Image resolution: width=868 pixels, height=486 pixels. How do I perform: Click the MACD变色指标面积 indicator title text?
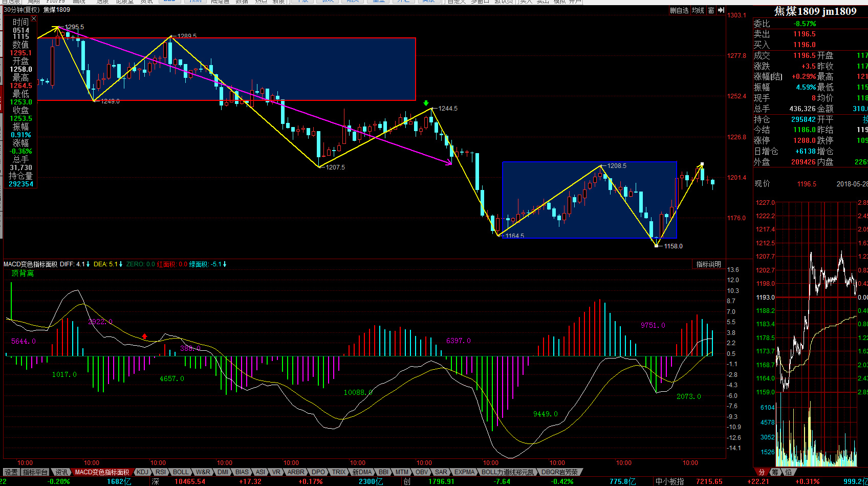(x=30, y=264)
